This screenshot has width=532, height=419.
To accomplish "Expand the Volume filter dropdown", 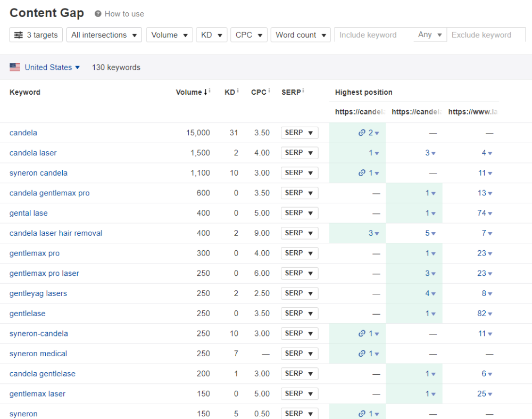I will click(x=169, y=35).
